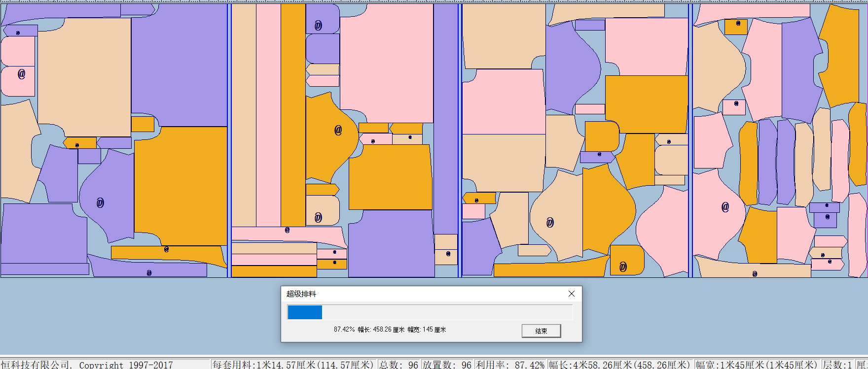This screenshot has width=868, height=369.
Task: Click the Copyright 1997-2017 status text
Action: (x=126, y=365)
